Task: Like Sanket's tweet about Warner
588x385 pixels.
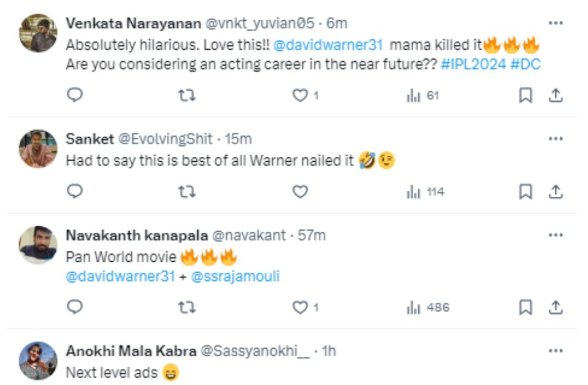Action: (299, 192)
